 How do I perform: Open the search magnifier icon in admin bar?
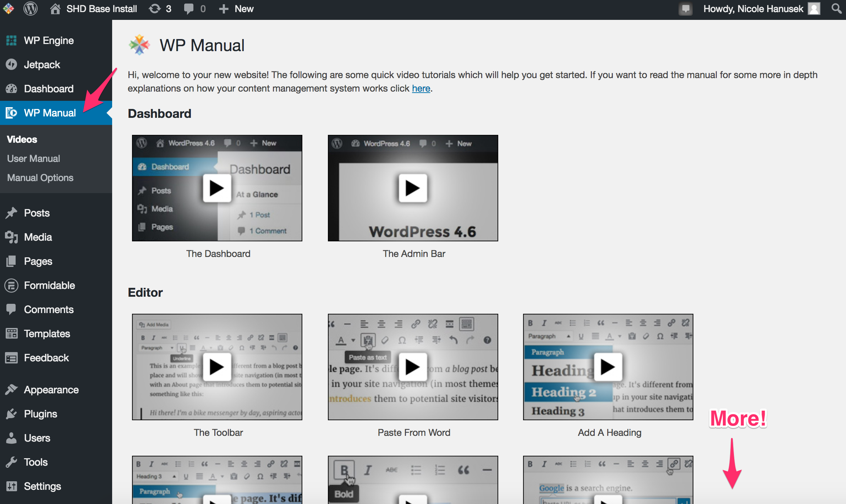pyautogui.click(x=836, y=9)
